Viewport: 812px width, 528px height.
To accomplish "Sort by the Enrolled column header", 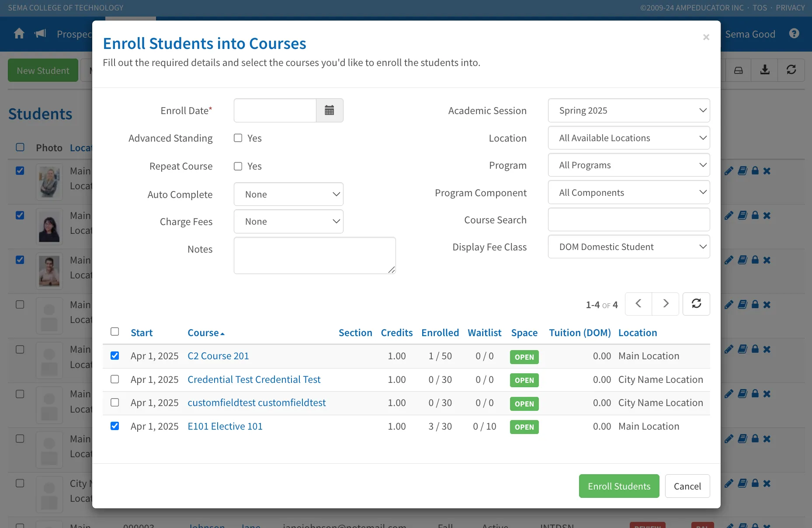I will (x=440, y=333).
